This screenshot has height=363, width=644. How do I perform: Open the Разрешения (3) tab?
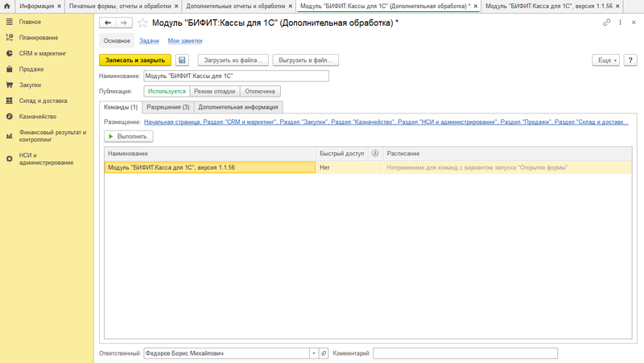(168, 107)
